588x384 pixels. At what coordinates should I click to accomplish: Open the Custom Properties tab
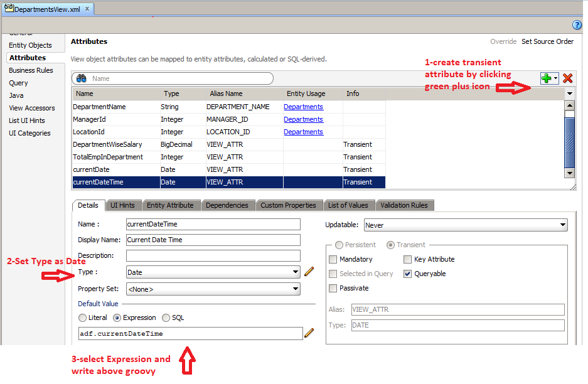[289, 205]
